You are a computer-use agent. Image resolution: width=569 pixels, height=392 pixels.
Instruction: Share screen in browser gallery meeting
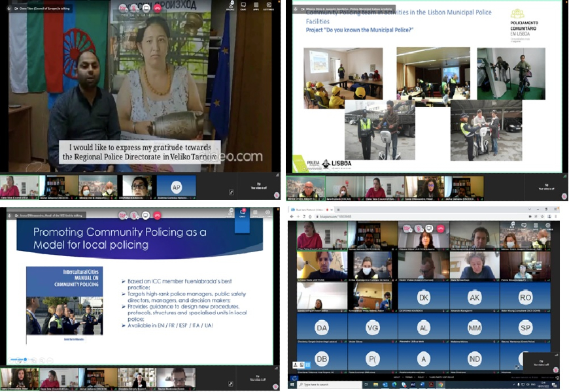pos(430,229)
